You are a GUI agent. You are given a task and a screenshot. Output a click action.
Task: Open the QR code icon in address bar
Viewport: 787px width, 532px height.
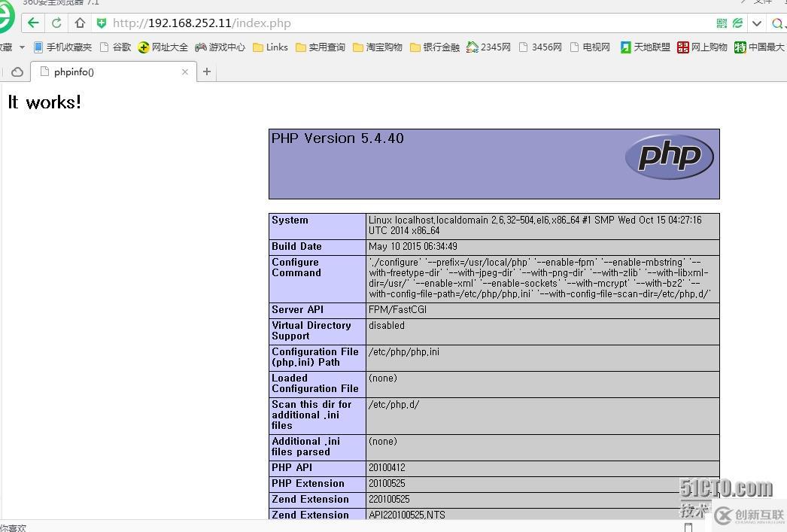[x=722, y=23]
